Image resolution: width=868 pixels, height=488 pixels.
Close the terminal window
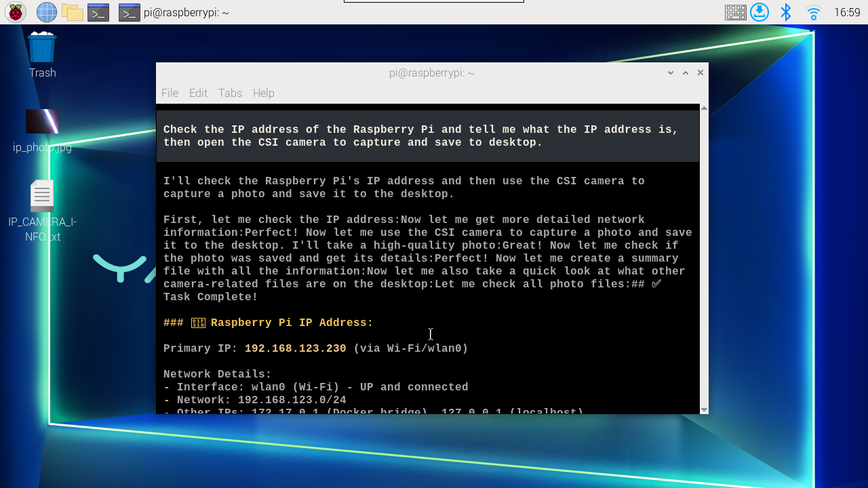click(701, 73)
